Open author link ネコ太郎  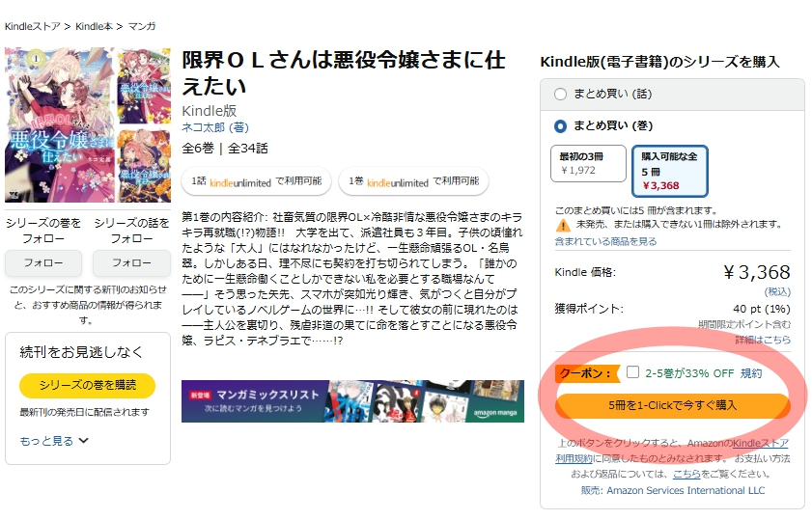(x=206, y=128)
